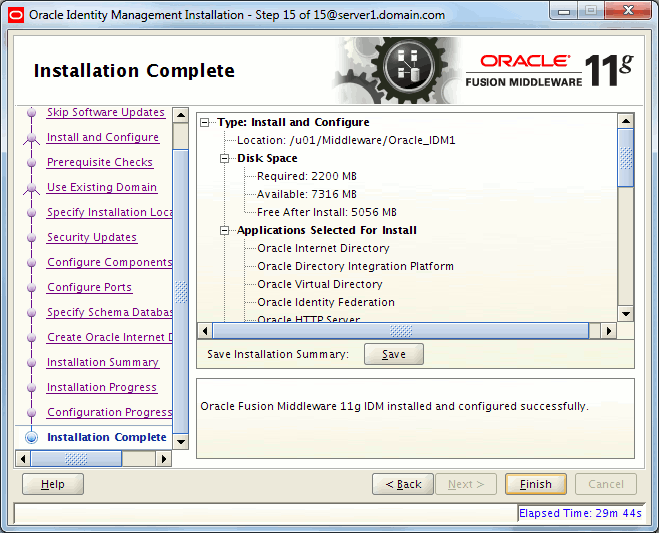Screen dimensions: 659x533
Task: Go to the Configure Components step
Action: pyautogui.click(x=109, y=262)
